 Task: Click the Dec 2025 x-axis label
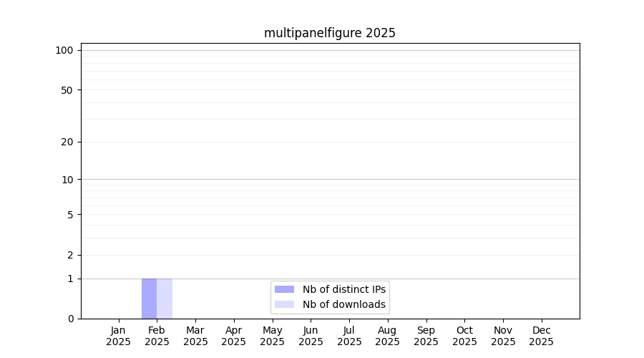click(542, 336)
